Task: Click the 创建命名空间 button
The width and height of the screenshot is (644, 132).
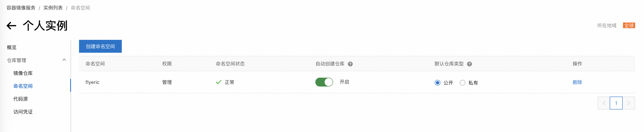Action: (100, 46)
